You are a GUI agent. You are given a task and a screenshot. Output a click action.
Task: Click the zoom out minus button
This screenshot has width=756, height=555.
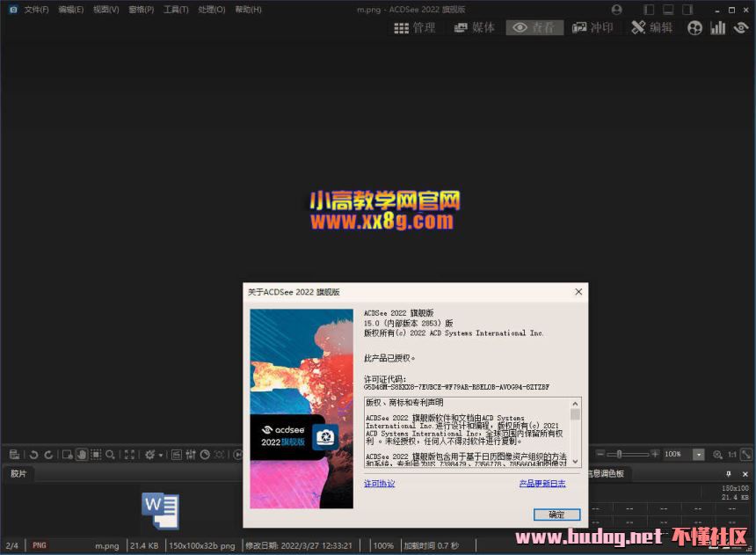pyautogui.click(x=600, y=454)
